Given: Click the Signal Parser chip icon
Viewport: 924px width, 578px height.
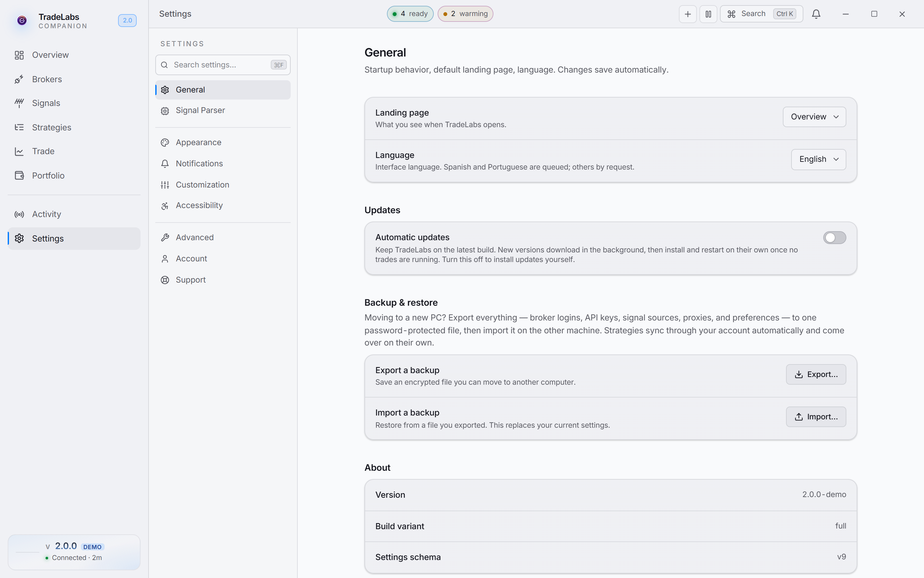Looking at the screenshot, I should 165,111.
